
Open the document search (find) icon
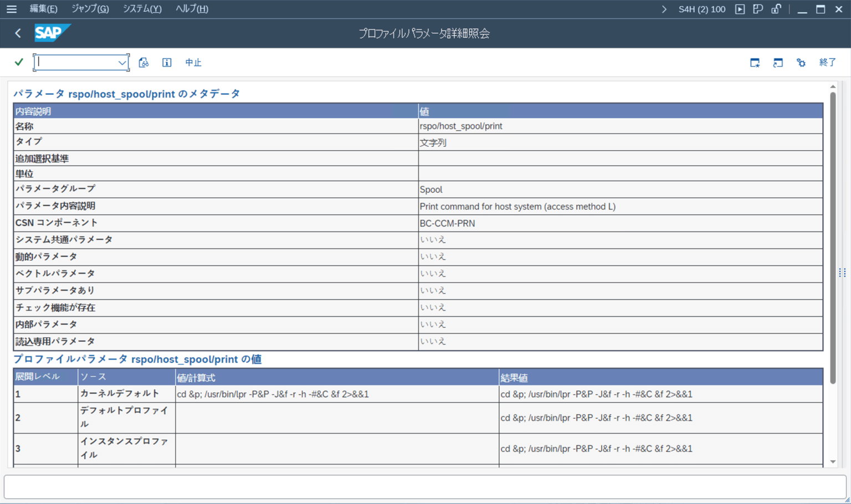143,62
